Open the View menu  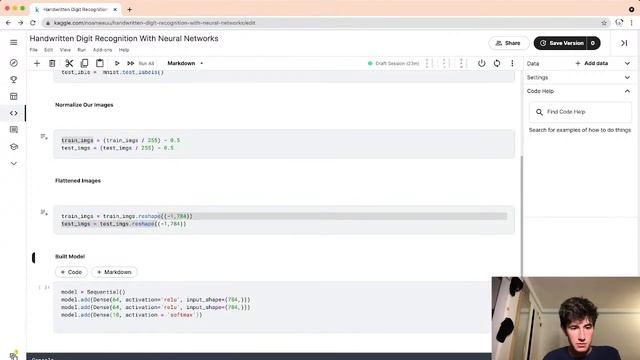(65, 50)
